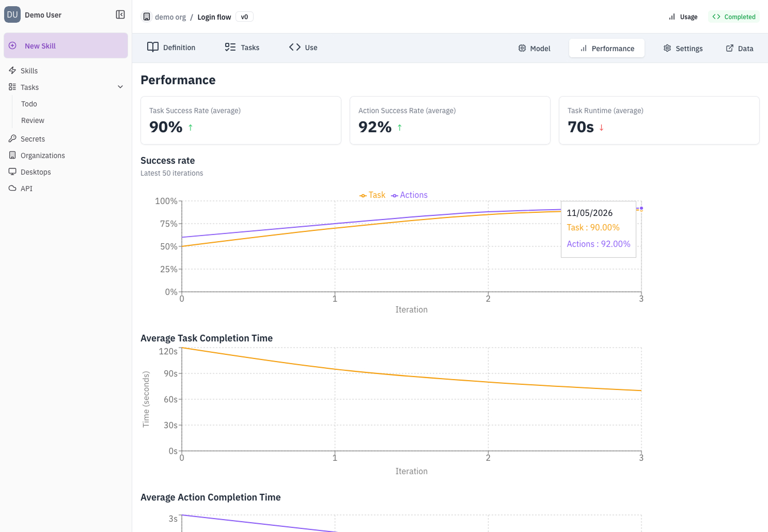Image resolution: width=768 pixels, height=532 pixels.
Task: Click the Secrets key icon
Action: click(12, 138)
